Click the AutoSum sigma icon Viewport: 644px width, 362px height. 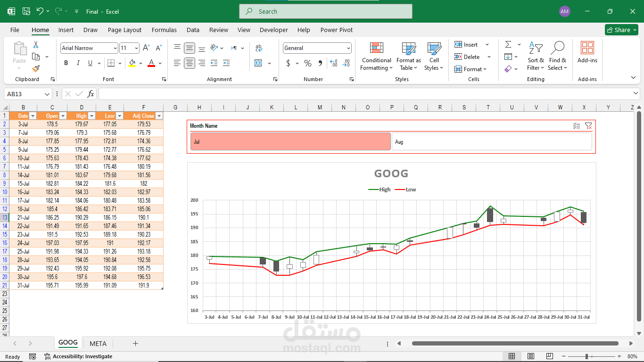508,44
